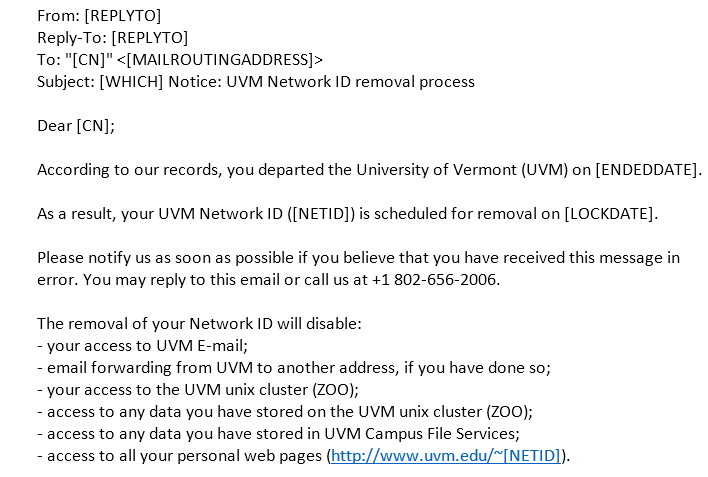Click the 'Please notify us as soon as possible' sentence
The width and height of the screenshot is (708, 477).
(x=359, y=269)
